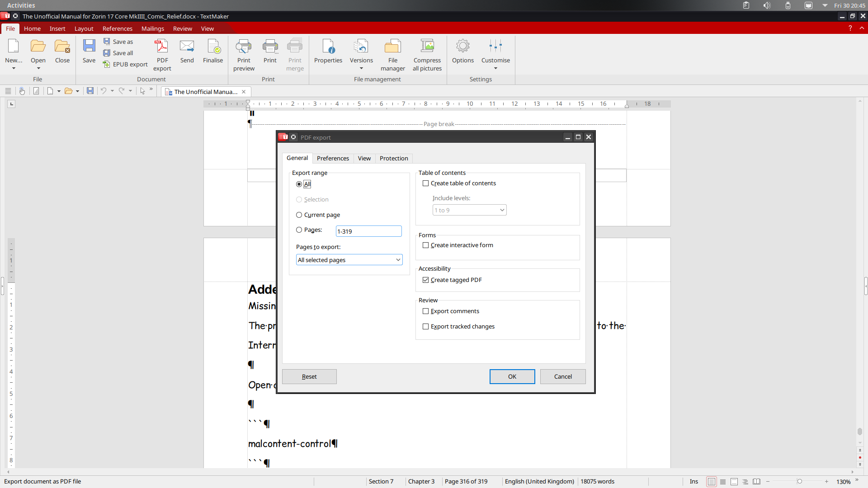Switch to the Preferences tab in dialog
Image resolution: width=868 pixels, height=488 pixels.
[333, 158]
